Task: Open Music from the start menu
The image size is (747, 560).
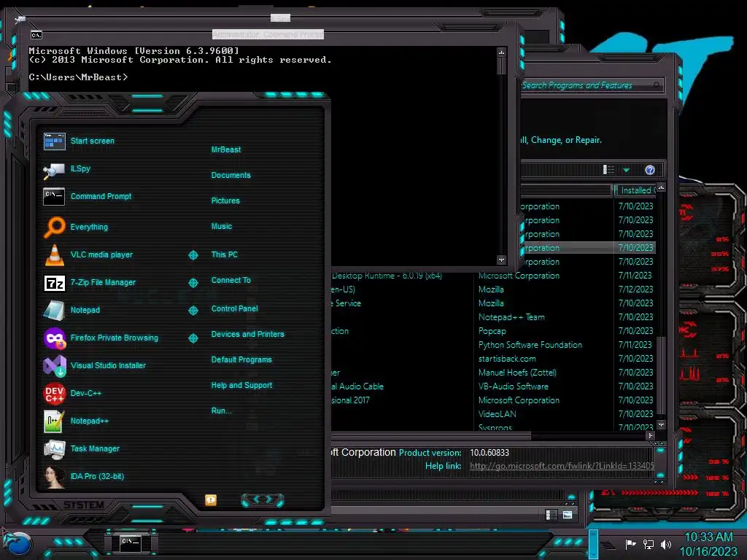Action: 222,226
